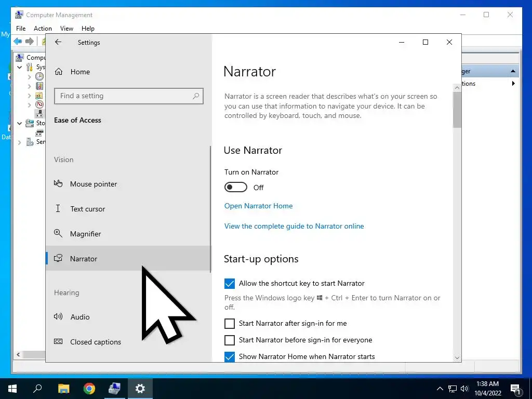Viewport: 532px width, 399px height.
Task: Open Action menu in Computer Management
Action: pyautogui.click(x=43, y=29)
